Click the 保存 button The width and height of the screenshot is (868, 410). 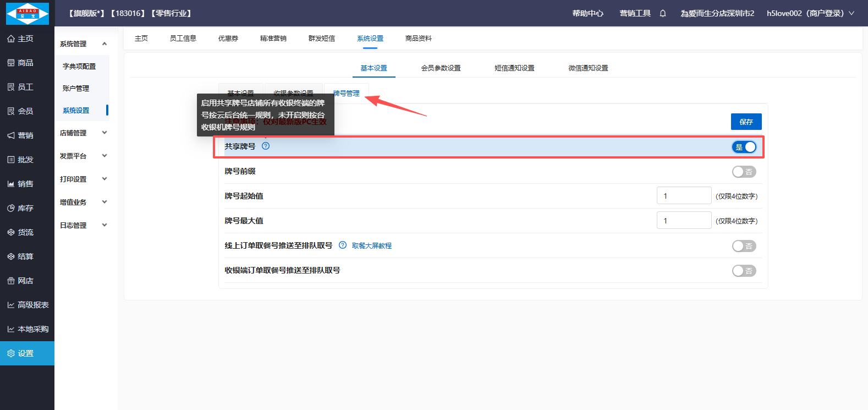click(x=746, y=122)
